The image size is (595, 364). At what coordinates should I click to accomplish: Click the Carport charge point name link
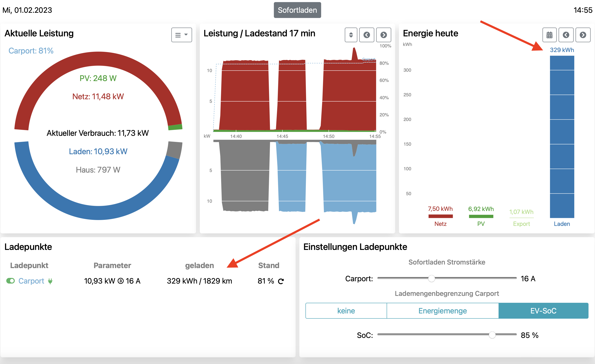click(x=31, y=281)
